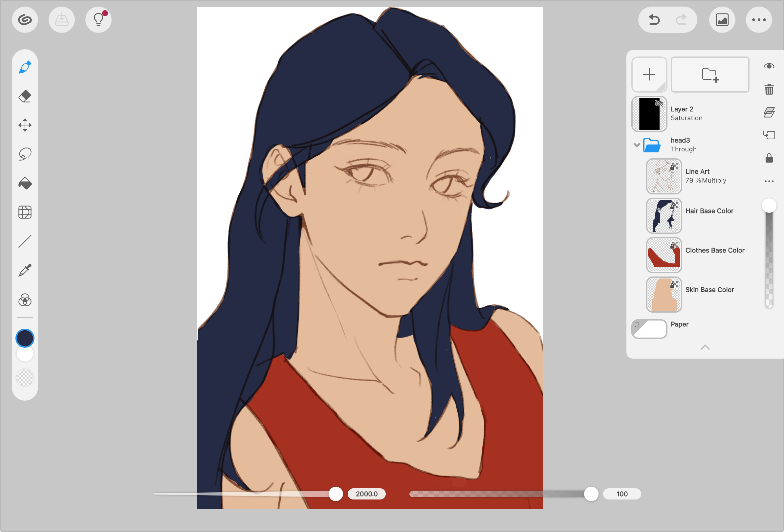Pick the Eyedropper tool
This screenshot has height=532, width=784.
click(25, 269)
